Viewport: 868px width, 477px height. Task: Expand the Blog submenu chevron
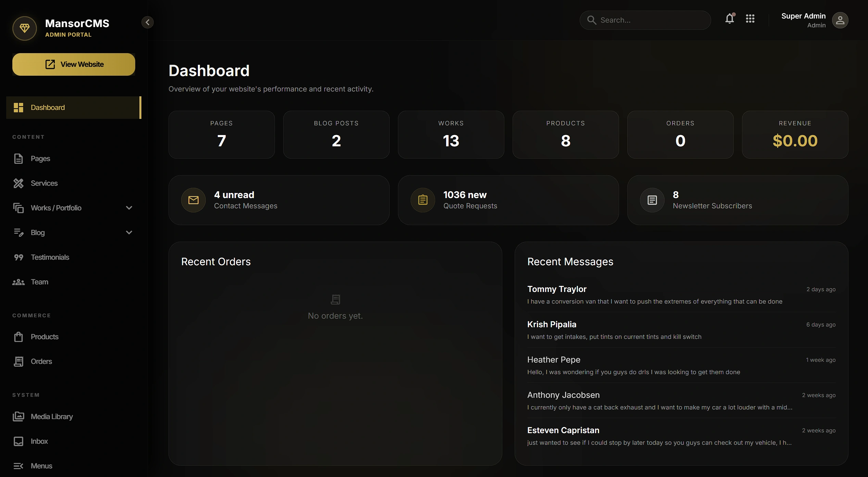tap(129, 233)
